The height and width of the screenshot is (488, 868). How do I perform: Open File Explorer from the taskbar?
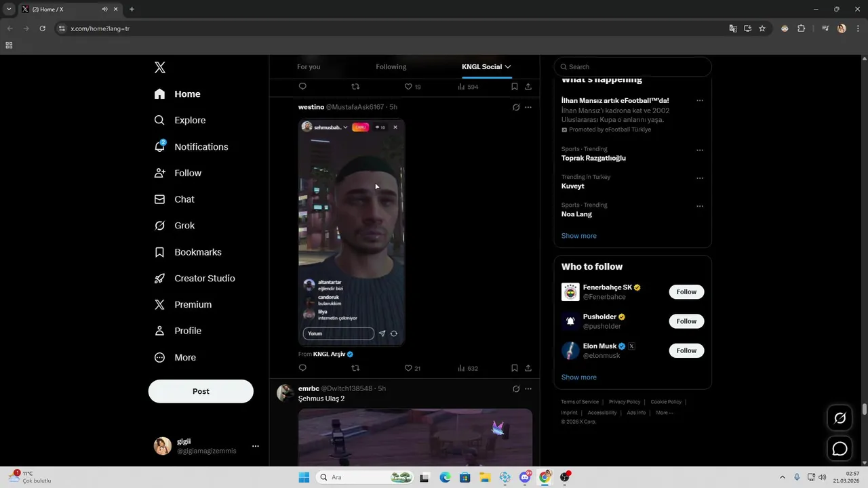pos(486,477)
